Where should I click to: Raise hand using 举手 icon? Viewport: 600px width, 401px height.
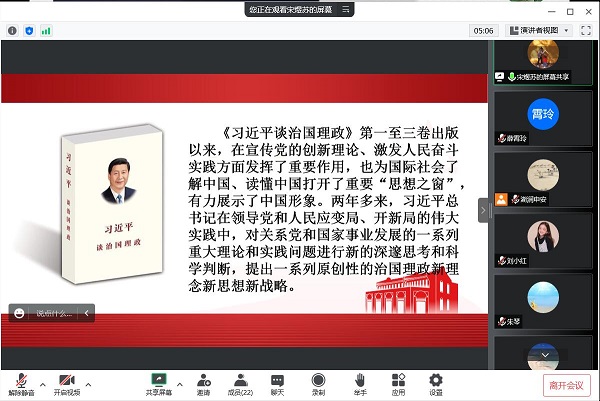coord(359,382)
